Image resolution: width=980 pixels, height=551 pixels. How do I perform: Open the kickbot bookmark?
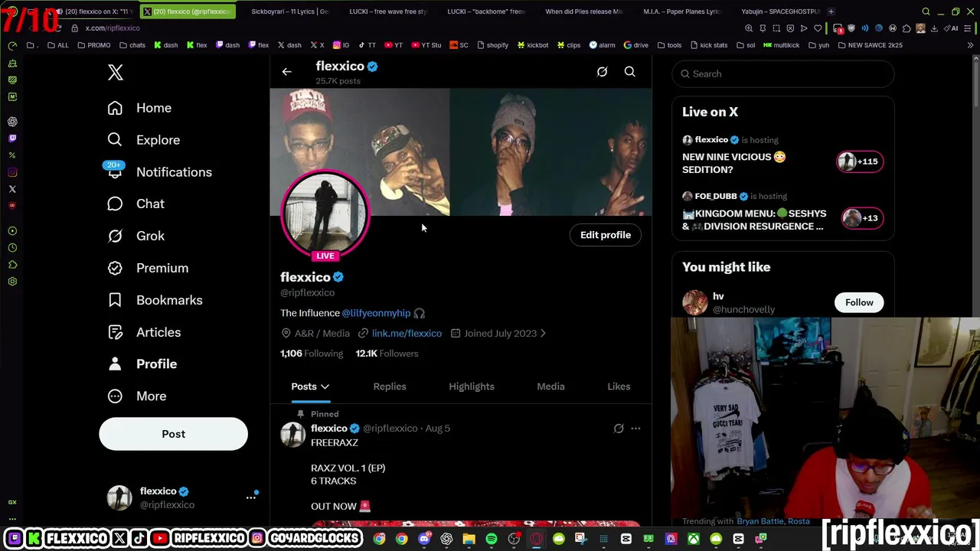(532, 45)
